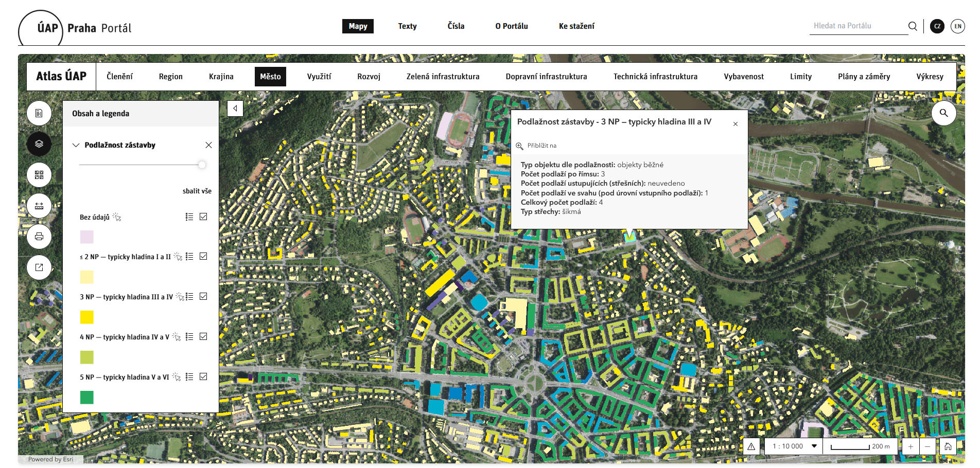
Task: Toggle the 3 NP hladina checkbox
Action: coord(203,296)
